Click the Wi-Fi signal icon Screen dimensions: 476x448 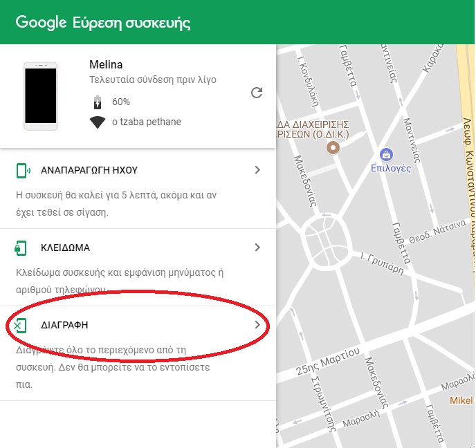(98, 122)
